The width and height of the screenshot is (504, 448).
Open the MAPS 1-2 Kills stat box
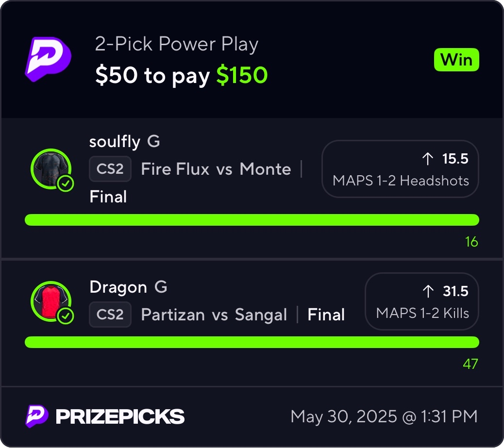tap(421, 301)
